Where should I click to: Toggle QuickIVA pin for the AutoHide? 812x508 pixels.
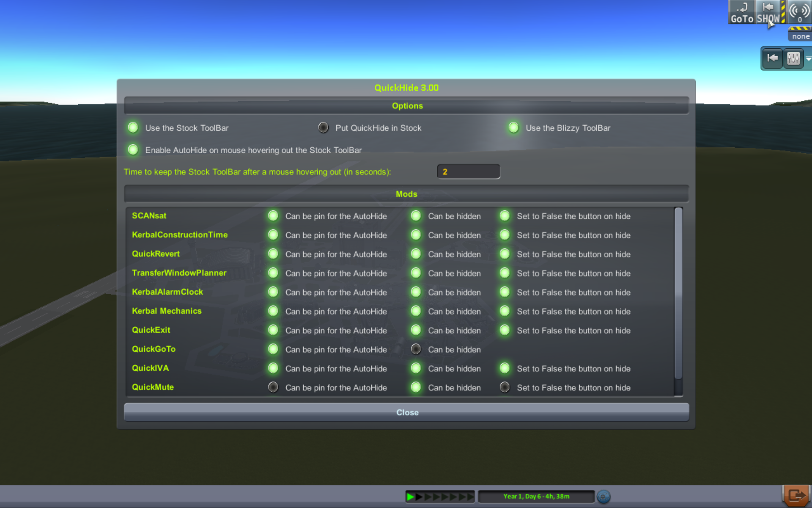tap(273, 368)
